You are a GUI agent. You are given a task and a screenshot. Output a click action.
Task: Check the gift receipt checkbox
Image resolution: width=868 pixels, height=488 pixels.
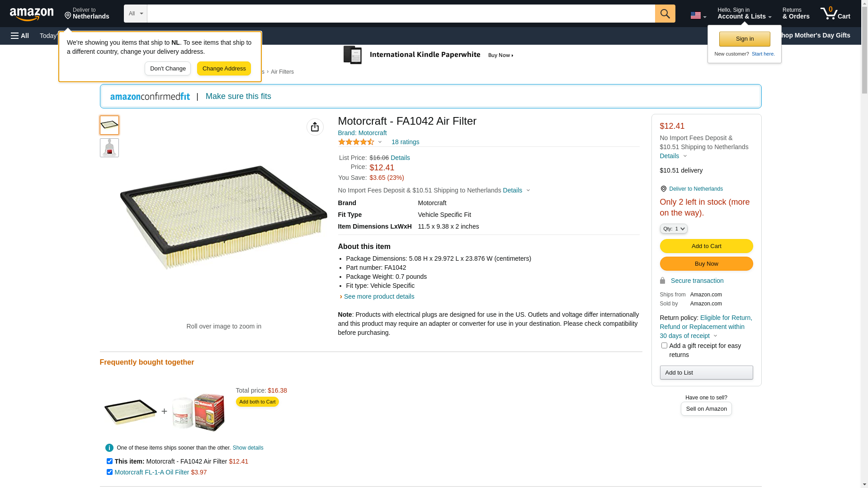664,346
